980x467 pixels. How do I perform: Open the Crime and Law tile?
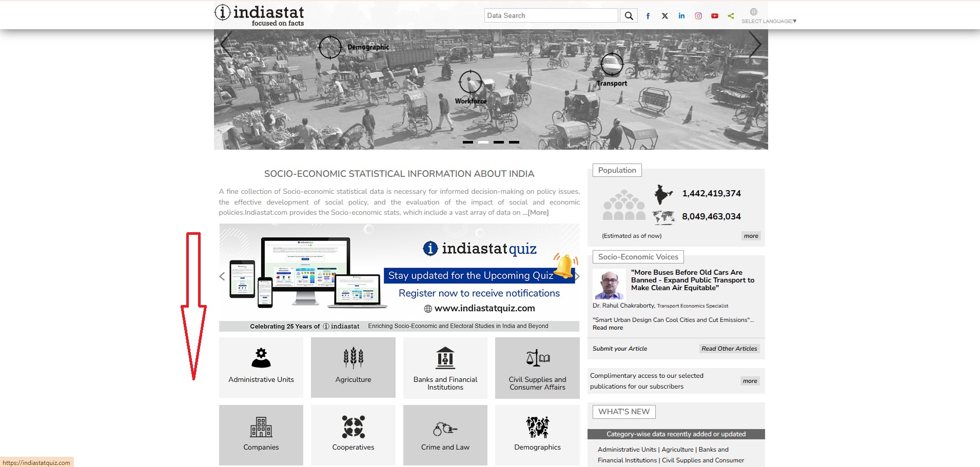coord(445,435)
